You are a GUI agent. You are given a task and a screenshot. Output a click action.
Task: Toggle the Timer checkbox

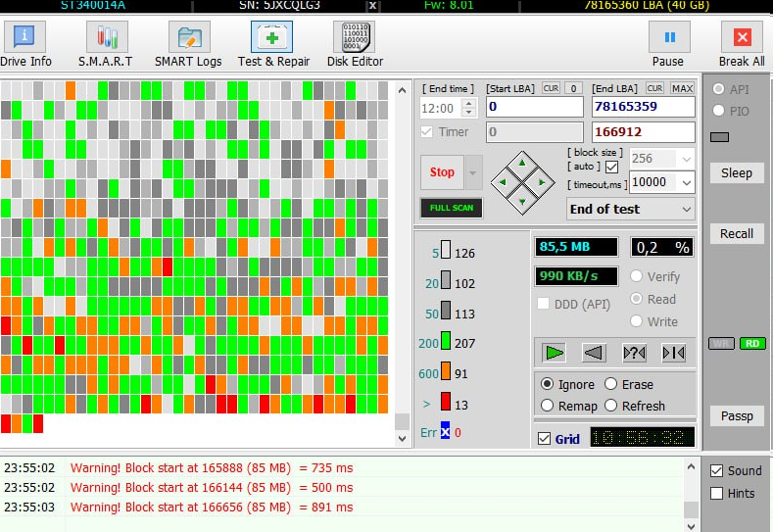click(427, 132)
